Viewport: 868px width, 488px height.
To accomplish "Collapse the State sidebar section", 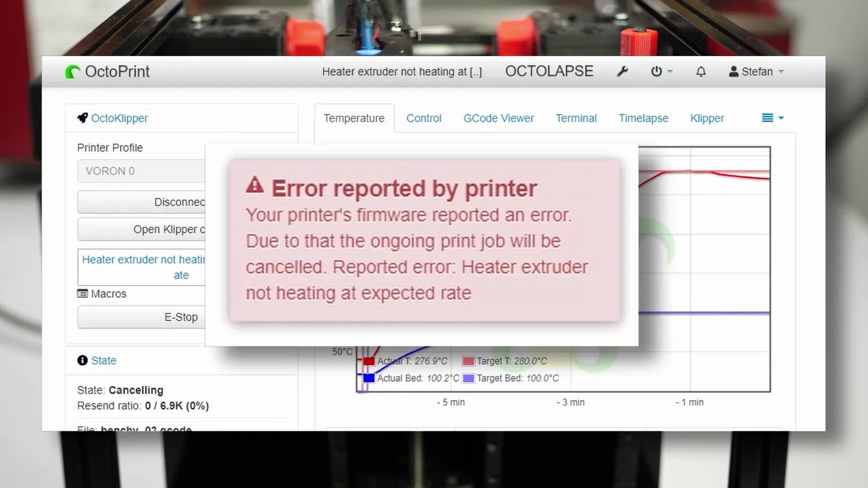I will [x=104, y=360].
